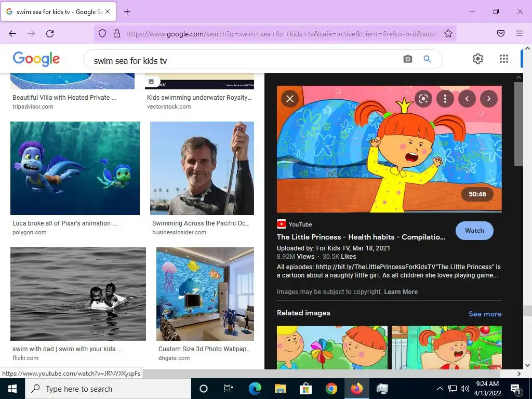Image resolution: width=532 pixels, height=399 pixels.
Task: Open the Windows Start menu
Action: click(x=12, y=389)
